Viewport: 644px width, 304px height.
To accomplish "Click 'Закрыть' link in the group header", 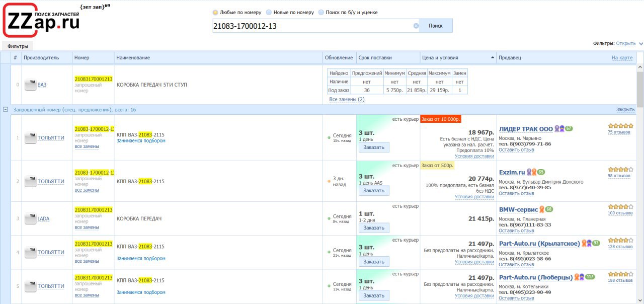I will click(x=625, y=109).
